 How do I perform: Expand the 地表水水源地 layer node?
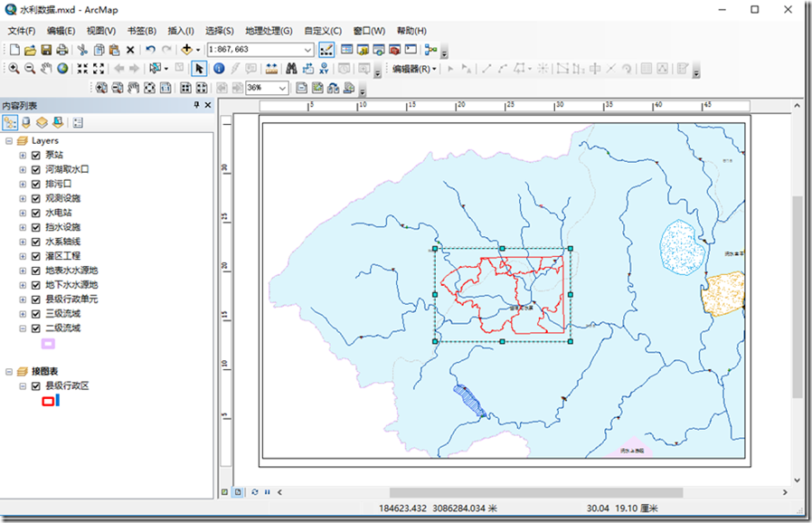pyautogui.click(x=23, y=271)
